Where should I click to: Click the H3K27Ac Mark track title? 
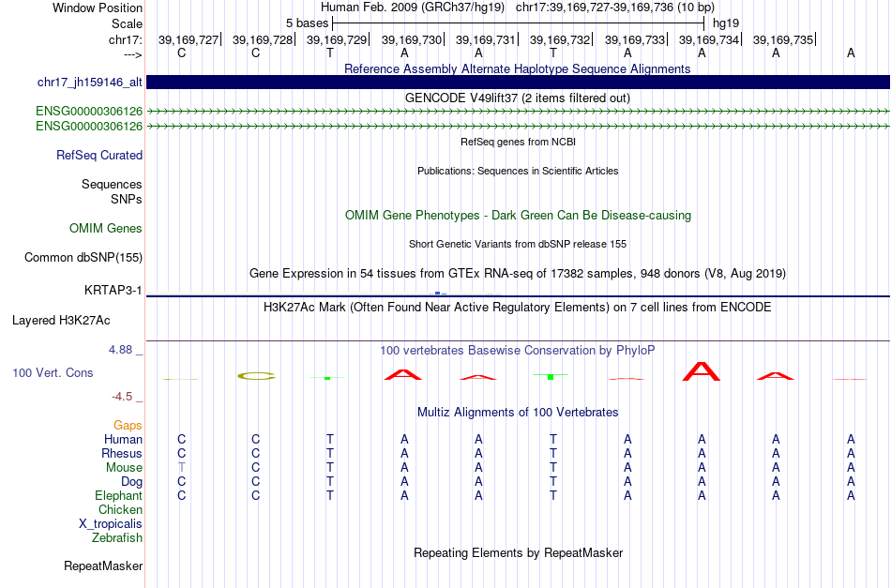tap(518, 308)
